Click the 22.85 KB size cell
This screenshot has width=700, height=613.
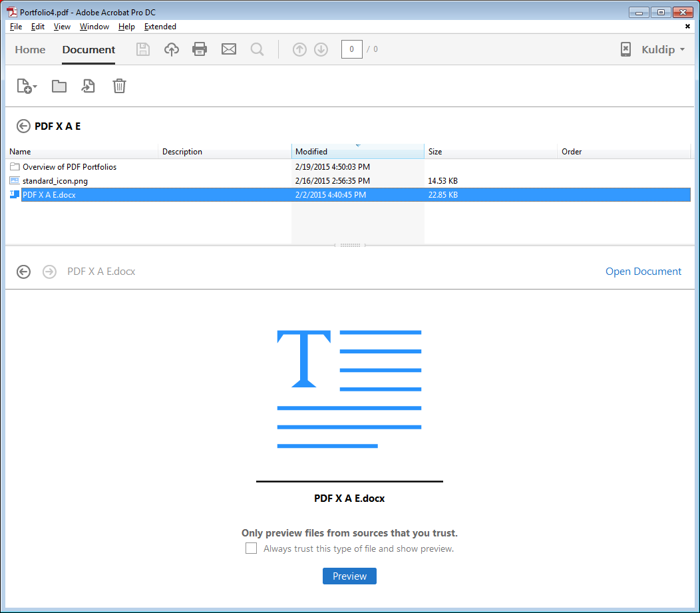pos(443,194)
